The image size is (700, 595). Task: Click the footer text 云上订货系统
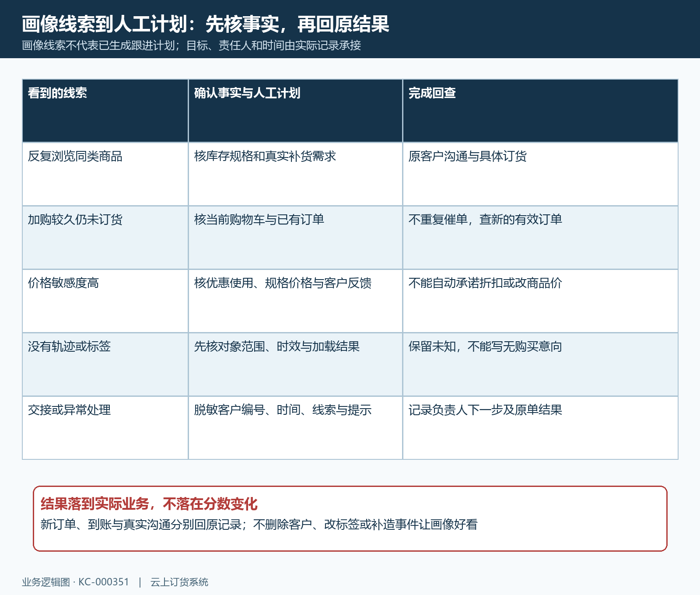pyautogui.click(x=179, y=582)
